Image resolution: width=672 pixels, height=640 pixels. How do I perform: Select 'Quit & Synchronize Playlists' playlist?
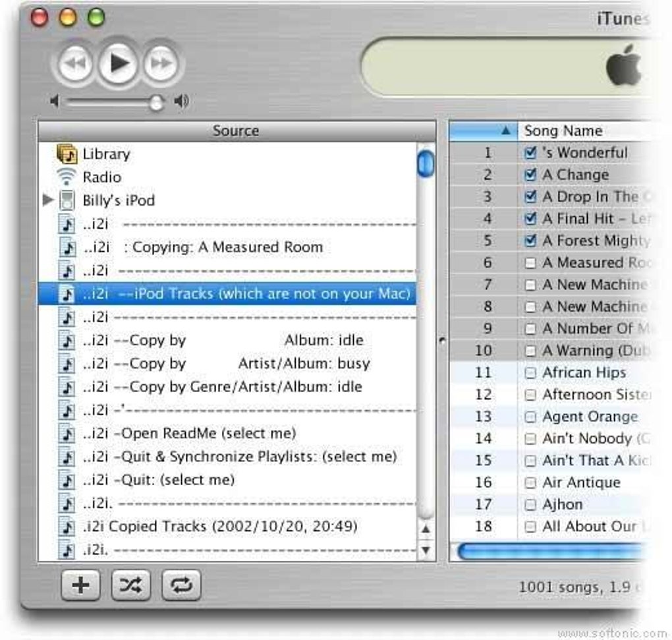point(227,457)
